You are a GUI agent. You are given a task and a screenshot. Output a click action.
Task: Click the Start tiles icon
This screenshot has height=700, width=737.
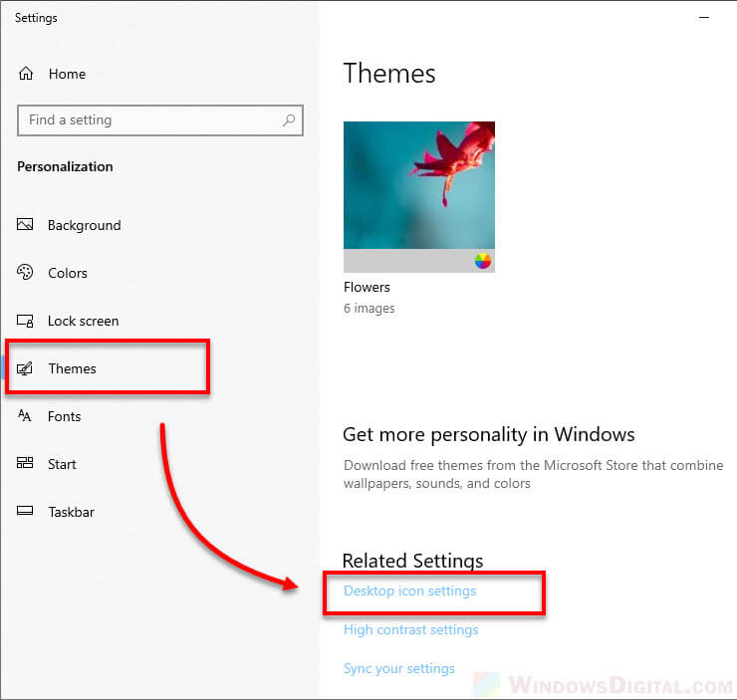[26, 464]
